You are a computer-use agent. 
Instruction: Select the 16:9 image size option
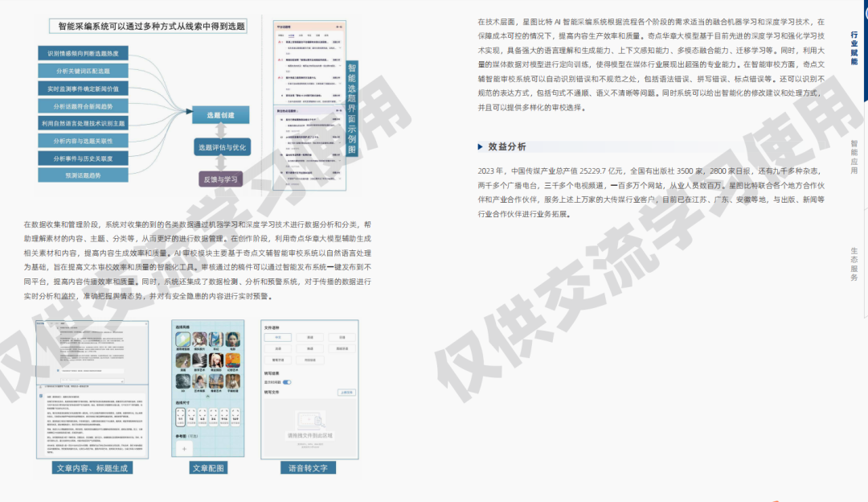(x=235, y=417)
